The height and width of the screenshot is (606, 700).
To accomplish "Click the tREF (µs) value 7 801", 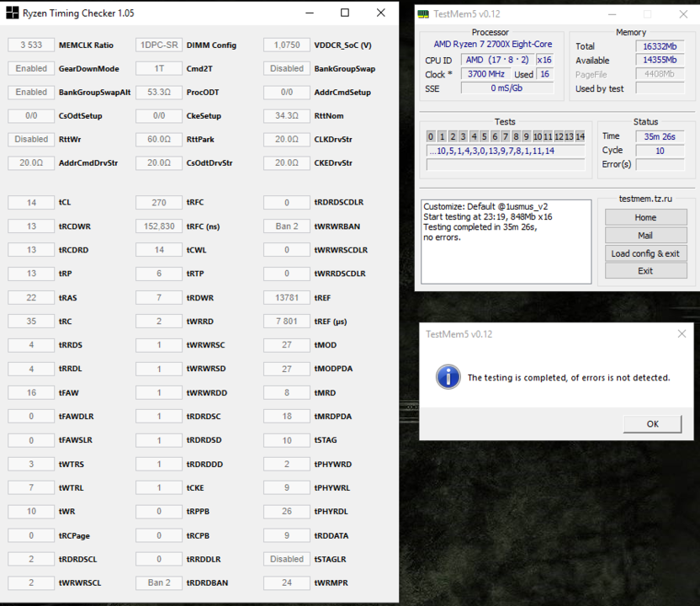I will (287, 321).
